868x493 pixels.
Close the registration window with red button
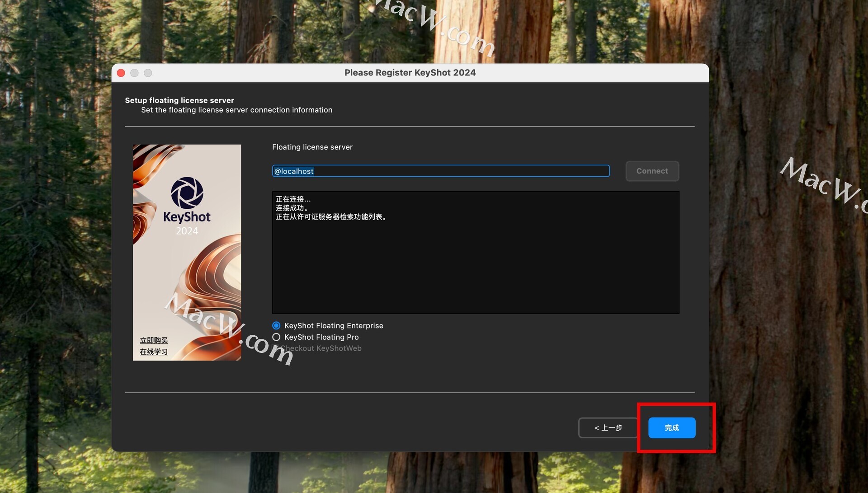pyautogui.click(x=121, y=73)
